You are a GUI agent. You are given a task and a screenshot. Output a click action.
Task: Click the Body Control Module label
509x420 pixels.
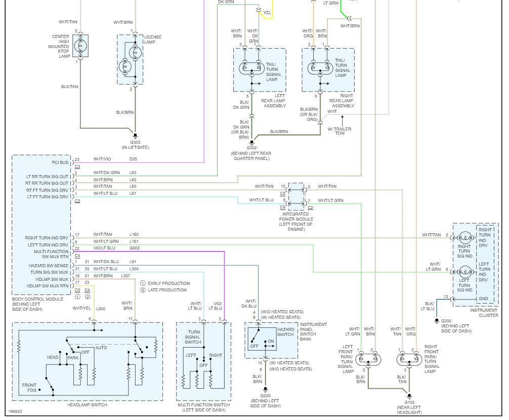coord(37,304)
